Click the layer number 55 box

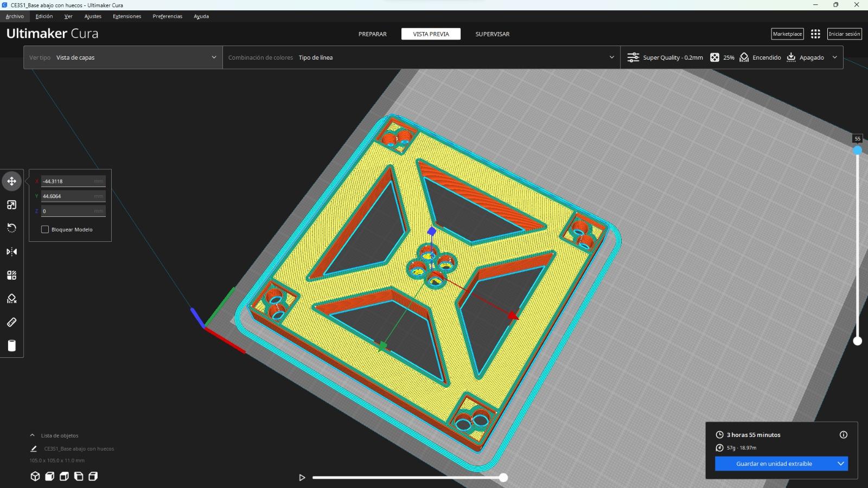(x=858, y=139)
